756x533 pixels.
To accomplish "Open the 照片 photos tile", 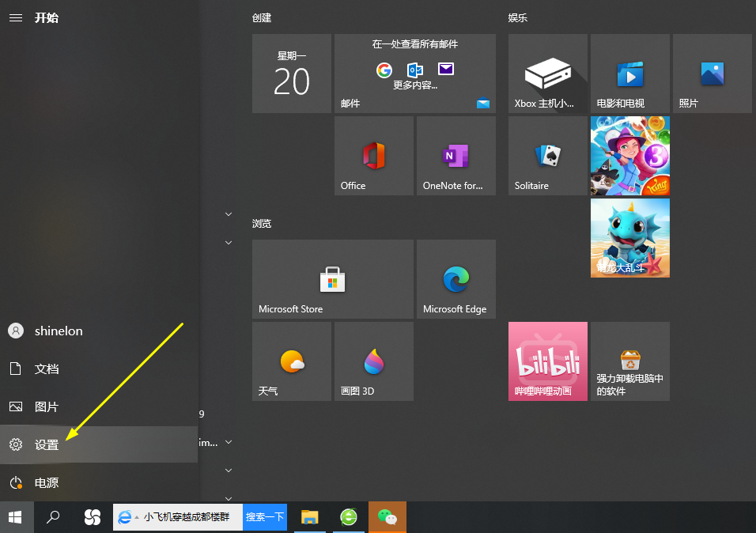I will (x=713, y=74).
